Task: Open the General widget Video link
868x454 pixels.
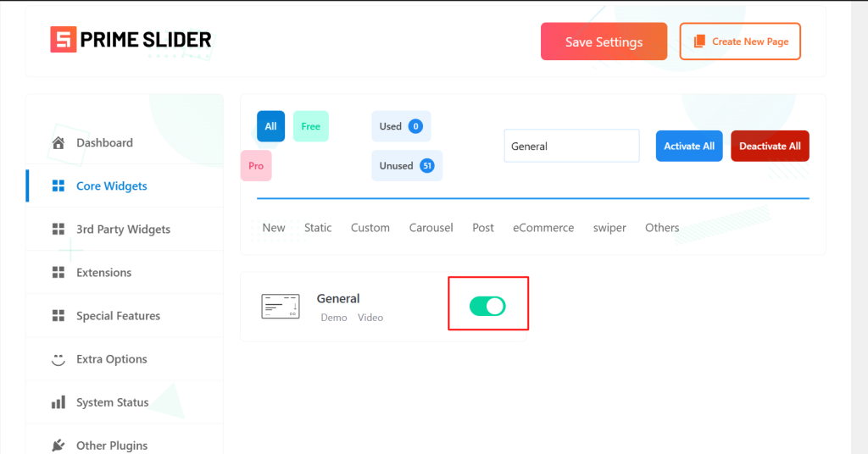Action: pos(370,318)
